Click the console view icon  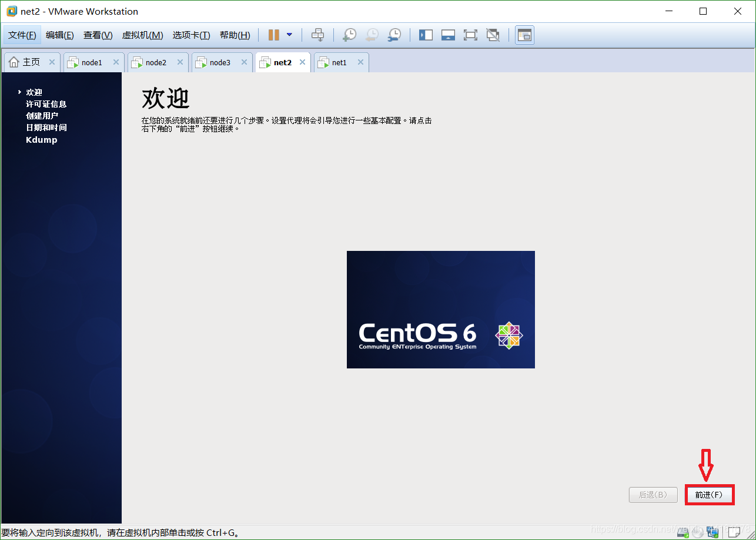tap(524, 35)
